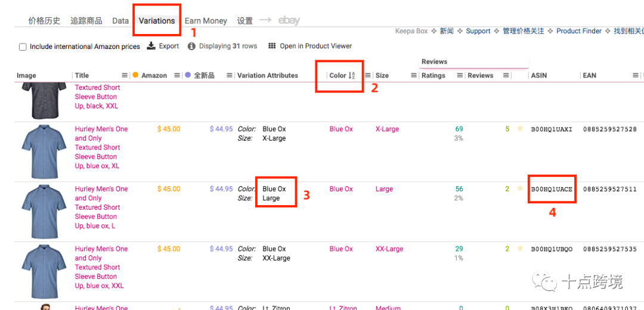Open the blue ox, XL product title
Image resolution: width=644 pixels, height=310 pixels.
point(101,147)
